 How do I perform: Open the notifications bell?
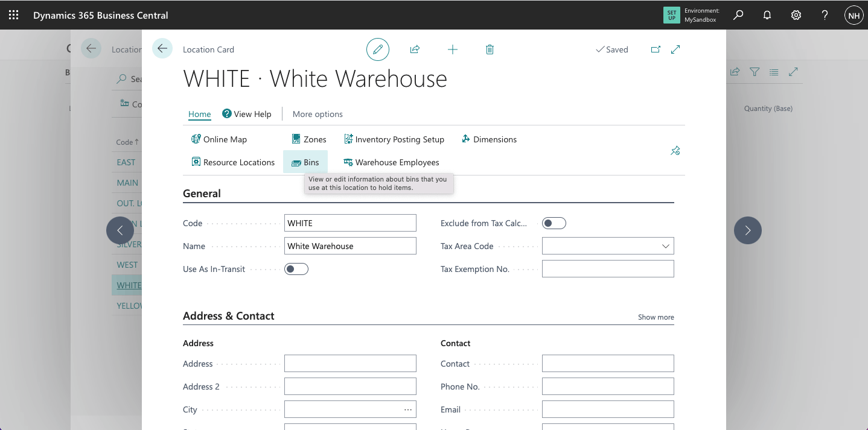coord(767,15)
